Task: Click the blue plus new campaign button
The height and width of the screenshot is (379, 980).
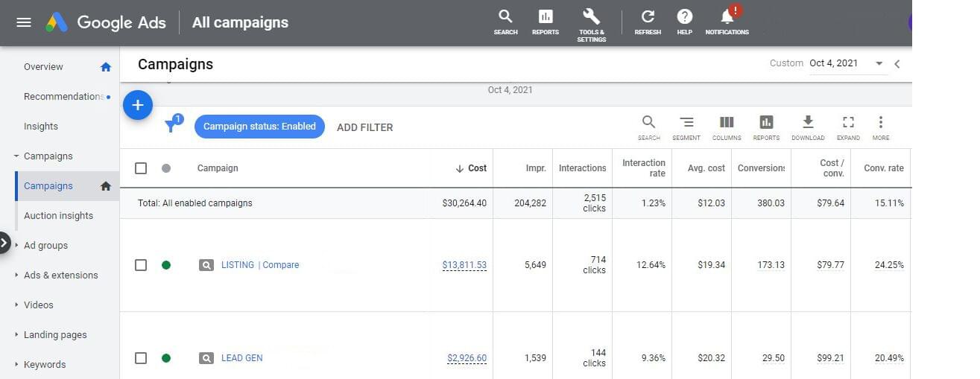Action: 138,106
